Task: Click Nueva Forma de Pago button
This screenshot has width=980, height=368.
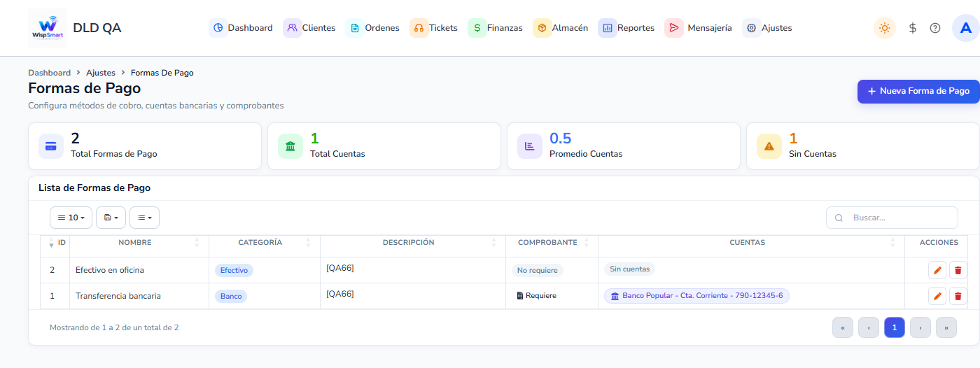Action: tap(918, 91)
